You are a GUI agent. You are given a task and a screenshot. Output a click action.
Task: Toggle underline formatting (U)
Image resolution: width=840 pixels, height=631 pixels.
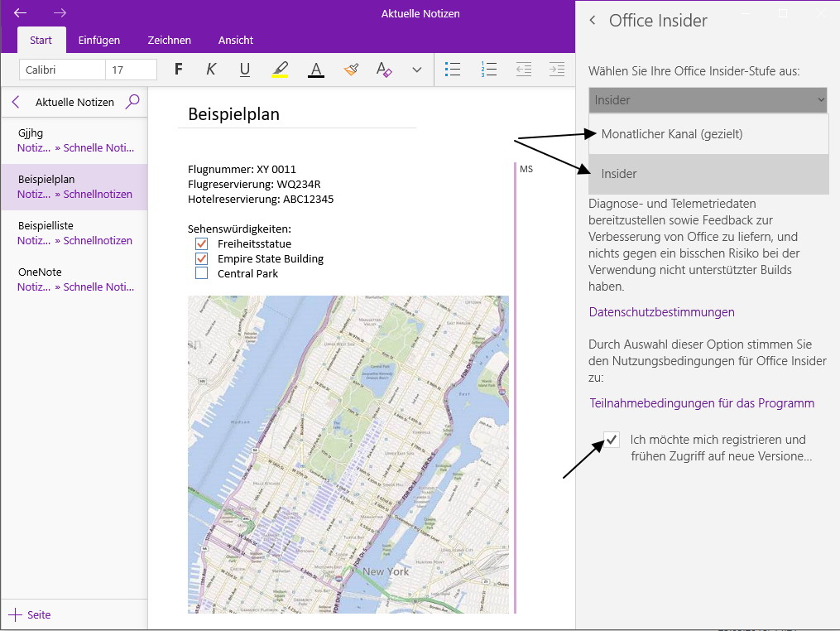click(x=245, y=70)
